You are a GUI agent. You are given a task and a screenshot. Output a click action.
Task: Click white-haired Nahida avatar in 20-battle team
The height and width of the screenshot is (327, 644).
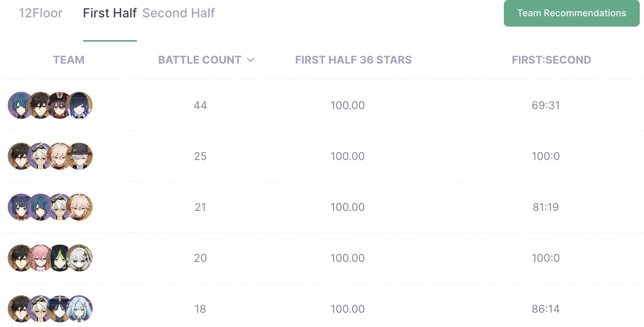(79, 258)
